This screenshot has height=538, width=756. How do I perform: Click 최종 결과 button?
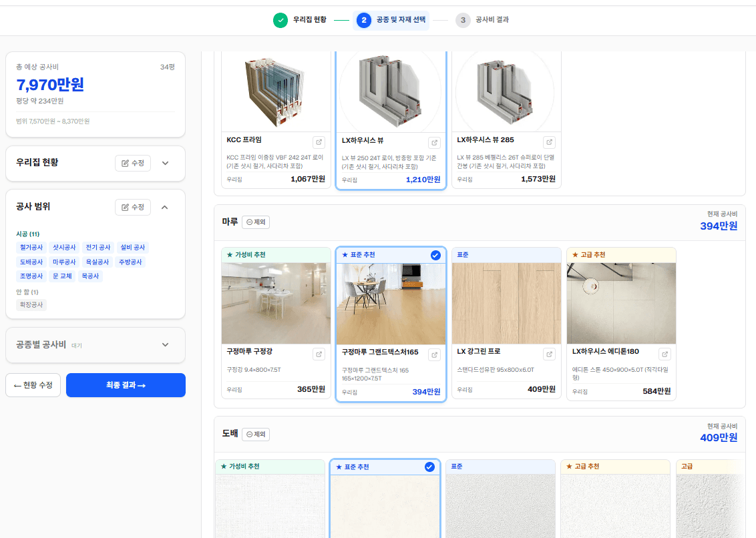click(x=126, y=385)
